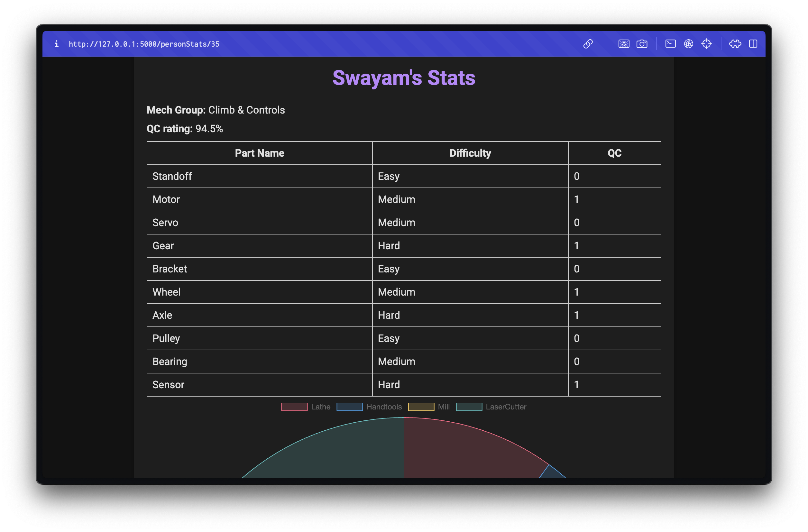Screen dimensions: 808x532
Task: Click the globe network icon
Action: 688,44
